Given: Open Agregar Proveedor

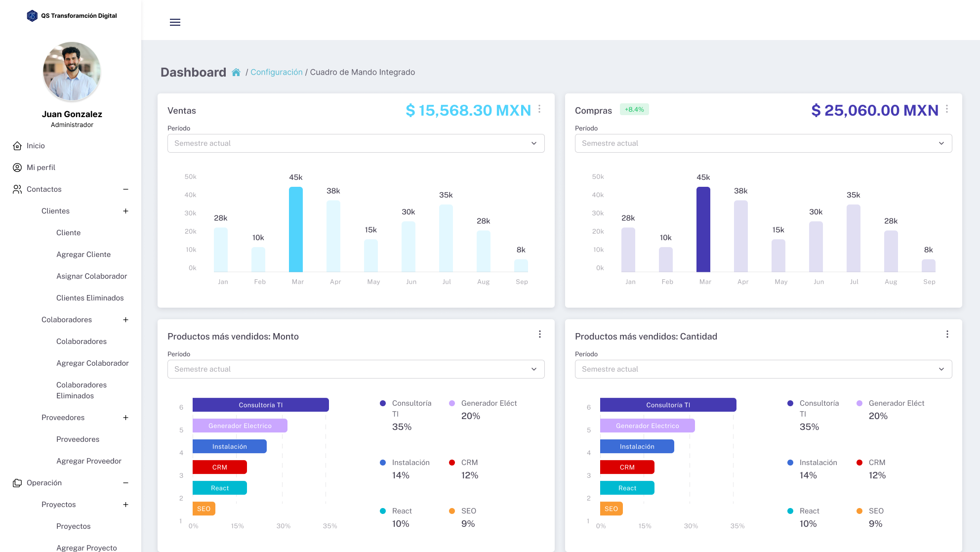Looking at the screenshot, I should (89, 461).
